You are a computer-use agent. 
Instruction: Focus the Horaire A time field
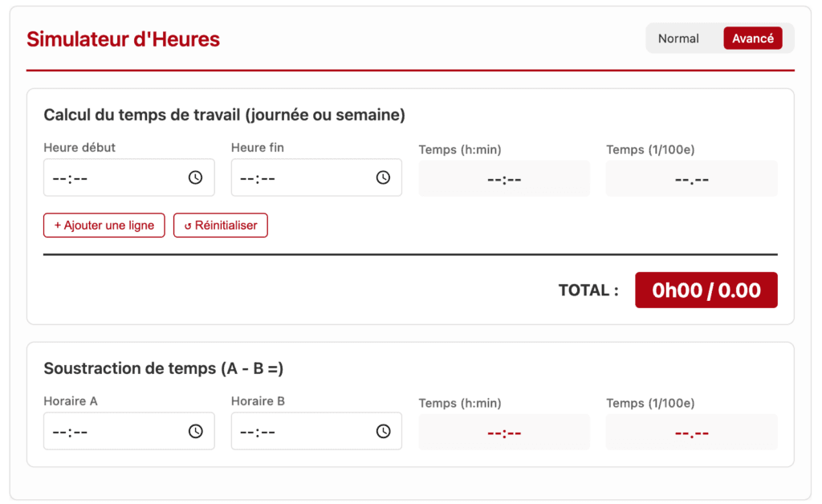(x=112, y=431)
